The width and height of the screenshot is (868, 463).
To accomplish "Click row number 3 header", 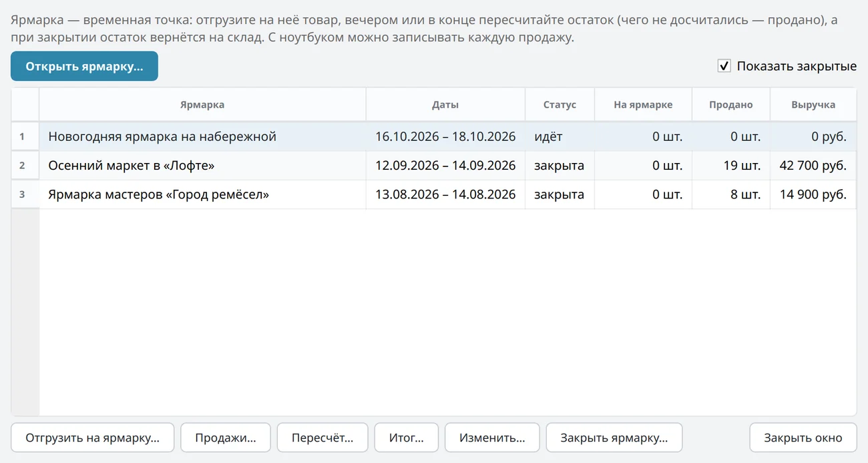I will click(x=25, y=194).
